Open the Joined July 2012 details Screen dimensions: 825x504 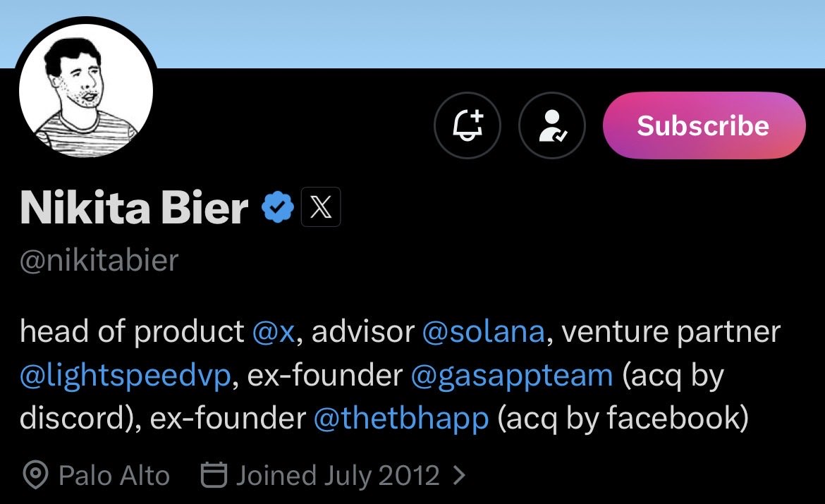coord(337,476)
